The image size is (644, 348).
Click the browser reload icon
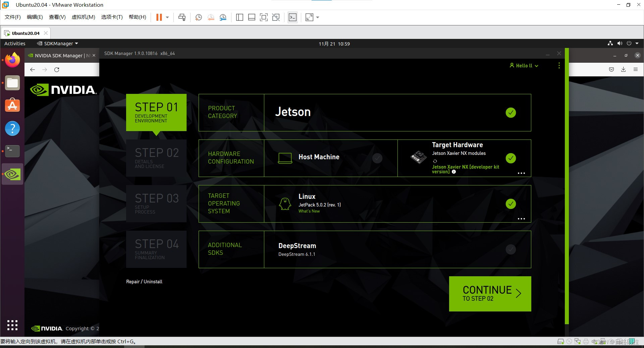(x=57, y=69)
